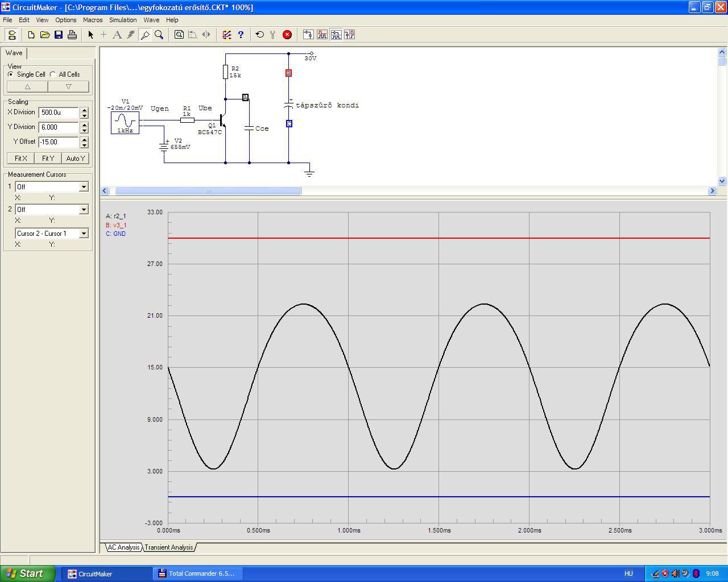Toggle the panel view icon at toolbar start
This screenshot has width=728, height=582.
click(x=12, y=35)
